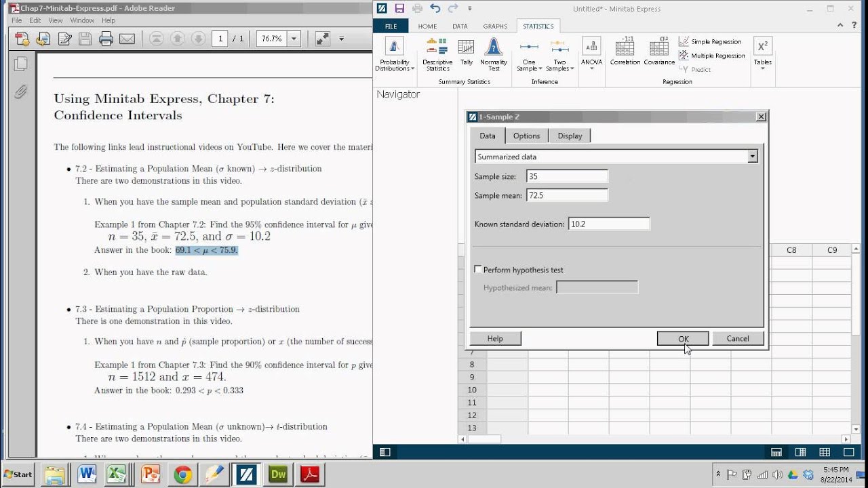
Task: Click the Tally ribbon icon
Action: [x=467, y=52]
